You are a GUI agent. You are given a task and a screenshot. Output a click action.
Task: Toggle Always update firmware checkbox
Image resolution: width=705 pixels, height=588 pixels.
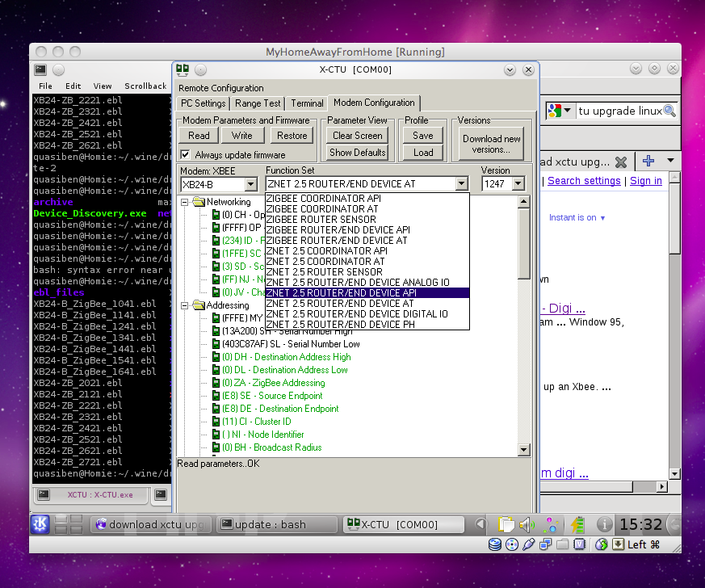[186, 154]
